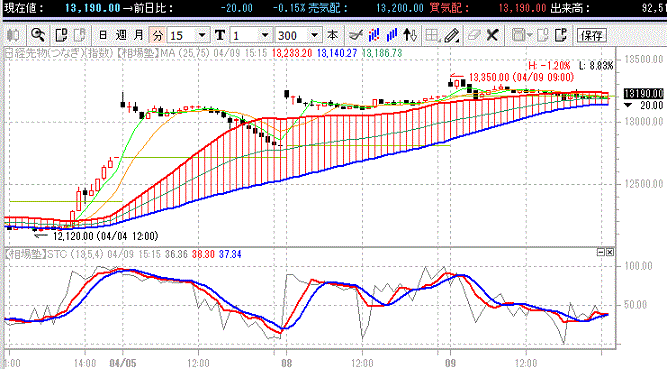Click the 50.00 STC axis label
Screen dimensions: 667x369
coord(636,305)
